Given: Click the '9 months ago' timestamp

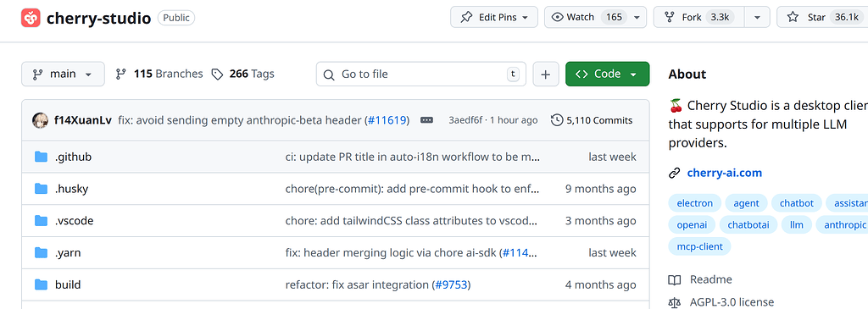Looking at the screenshot, I should 601,189.
